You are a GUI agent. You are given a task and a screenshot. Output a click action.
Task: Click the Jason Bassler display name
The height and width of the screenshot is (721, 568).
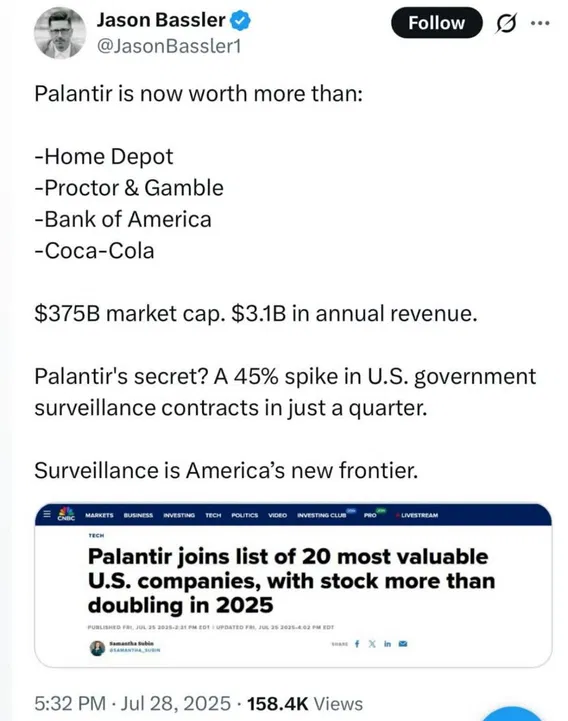[x=161, y=20]
